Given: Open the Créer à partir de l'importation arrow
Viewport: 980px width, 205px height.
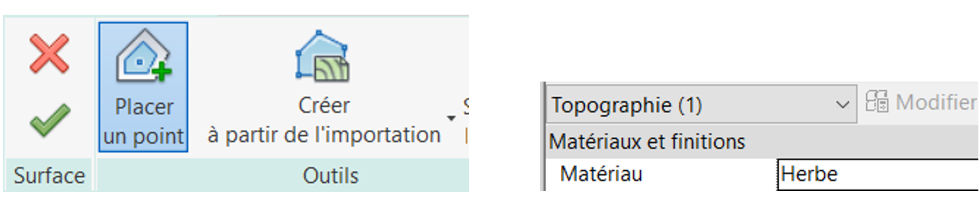Looking at the screenshot, I should [x=451, y=118].
